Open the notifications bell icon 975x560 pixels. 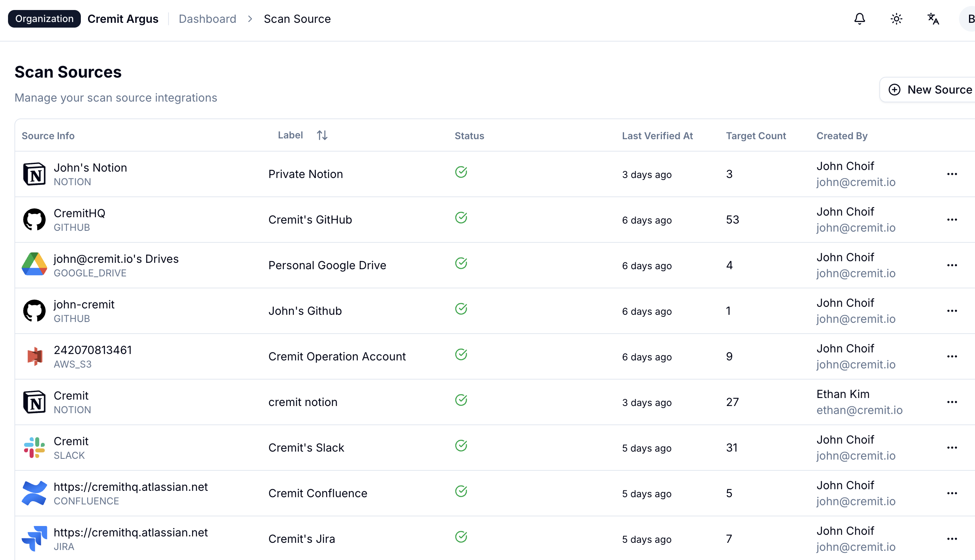click(859, 19)
